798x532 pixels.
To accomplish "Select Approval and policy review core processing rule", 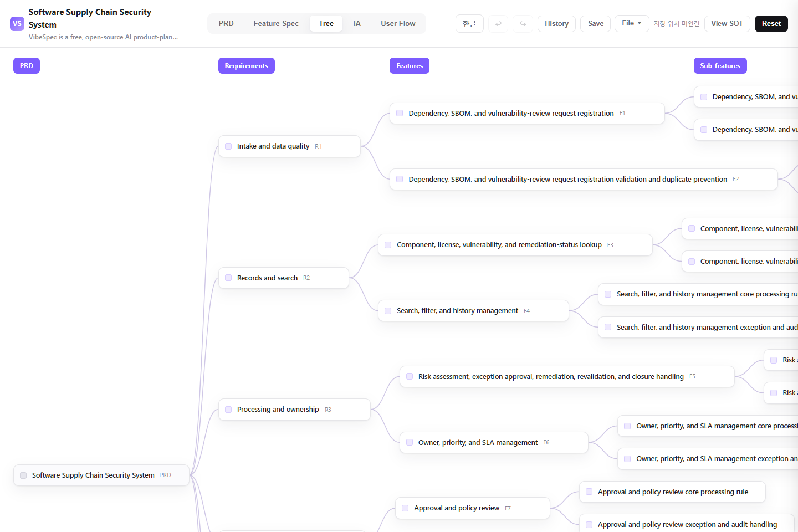I will (x=672, y=492).
